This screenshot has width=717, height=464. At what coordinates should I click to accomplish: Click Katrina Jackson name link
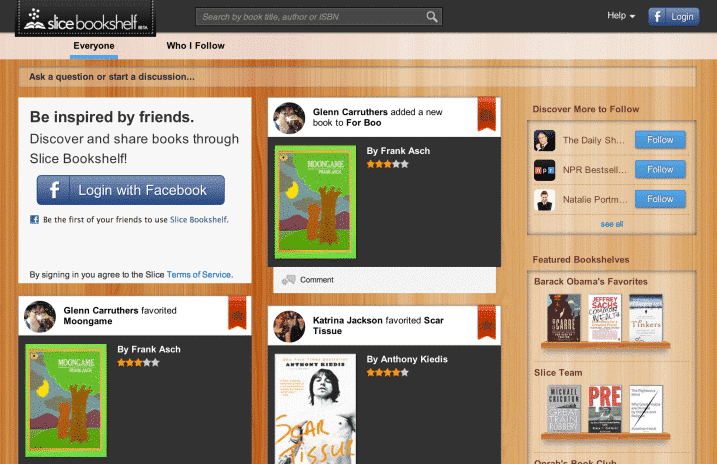[x=348, y=320]
